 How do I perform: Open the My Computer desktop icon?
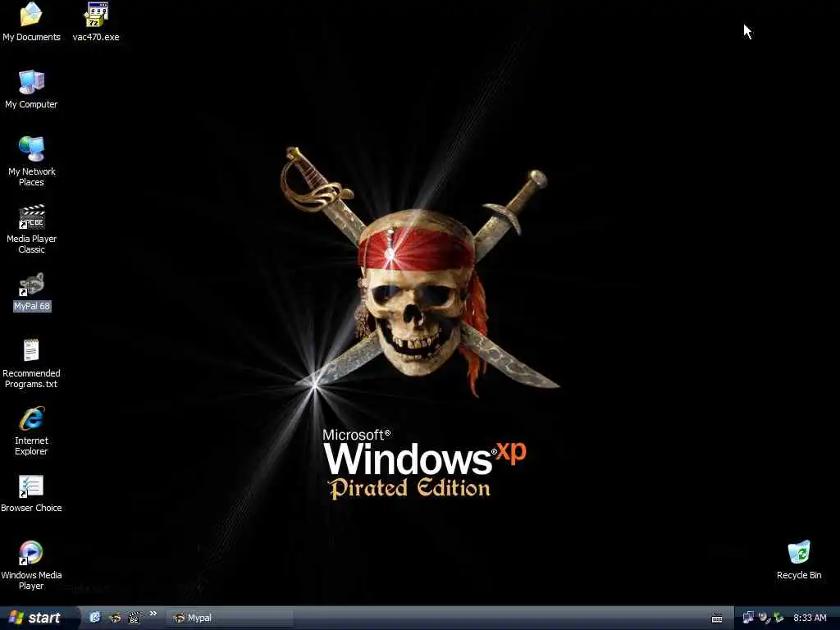(32, 82)
